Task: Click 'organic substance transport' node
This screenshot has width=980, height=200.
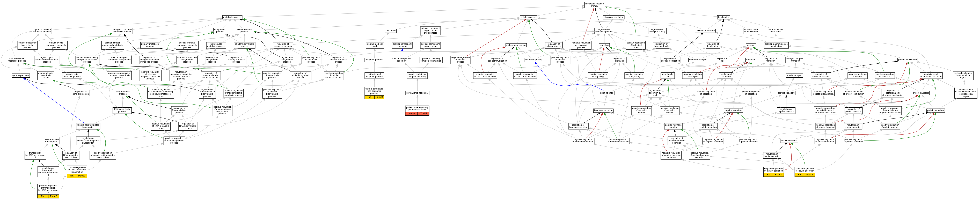Action: pos(858,75)
